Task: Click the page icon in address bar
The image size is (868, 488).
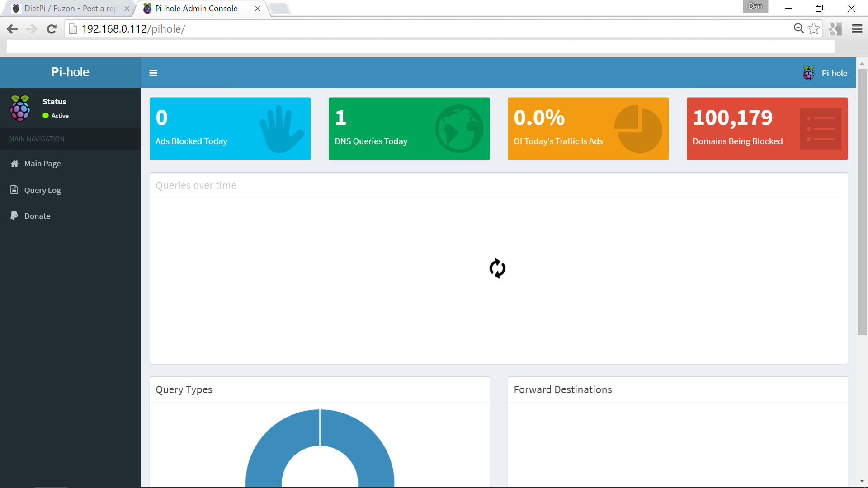Action: tap(73, 29)
